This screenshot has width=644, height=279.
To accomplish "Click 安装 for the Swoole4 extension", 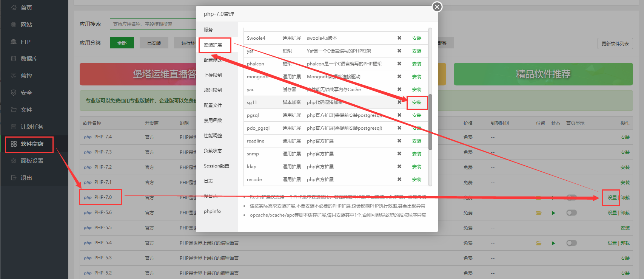I will pyautogui.click(x=417, y=38).
